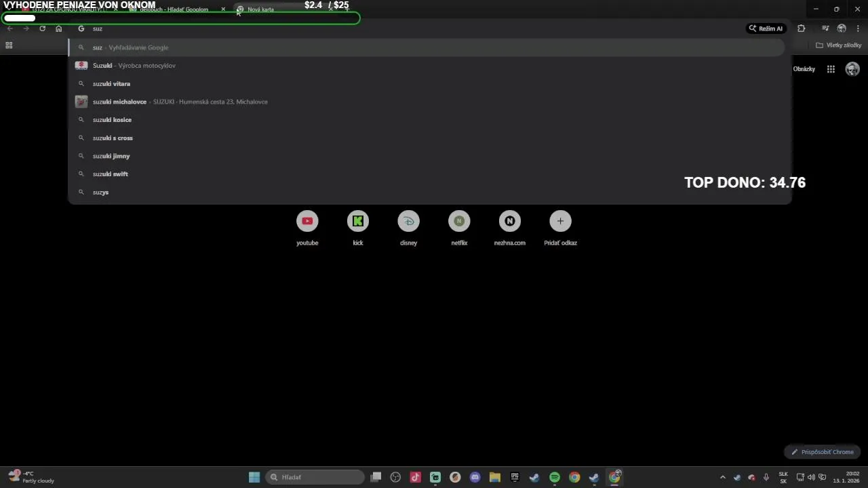Open the network icon in the system tray

coord(800,477)
